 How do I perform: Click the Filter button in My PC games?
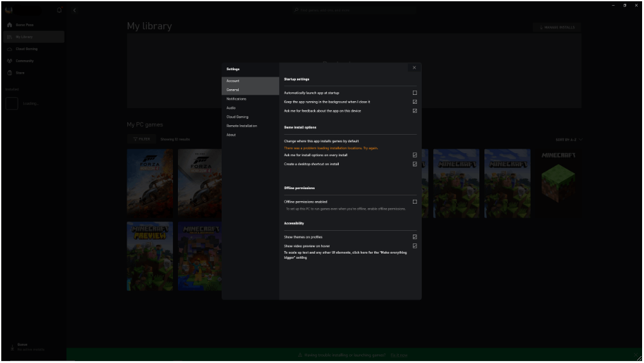[142, 139]
